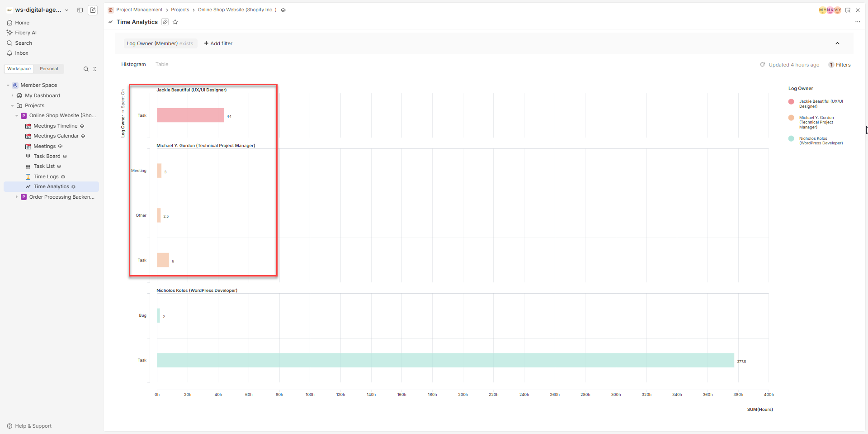This screenshot has width=868, height=434.
Task: Click Nicholos Kolos's Task bar (377.5 hours)
Action: point(445,360)
